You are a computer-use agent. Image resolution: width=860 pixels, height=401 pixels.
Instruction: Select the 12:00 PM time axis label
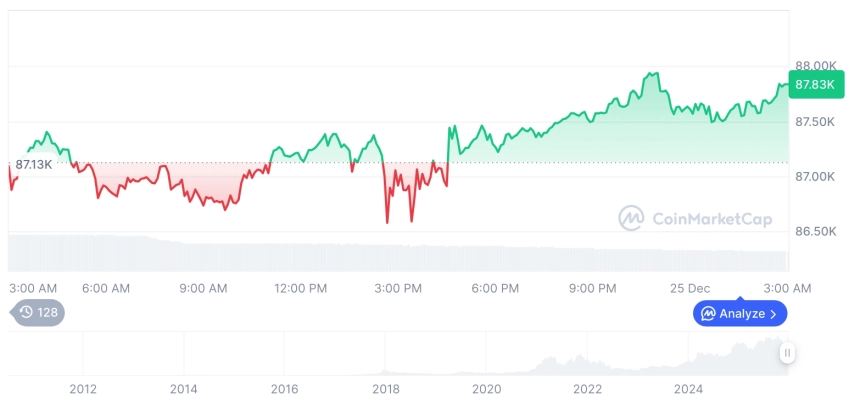[x=300, y=288]
